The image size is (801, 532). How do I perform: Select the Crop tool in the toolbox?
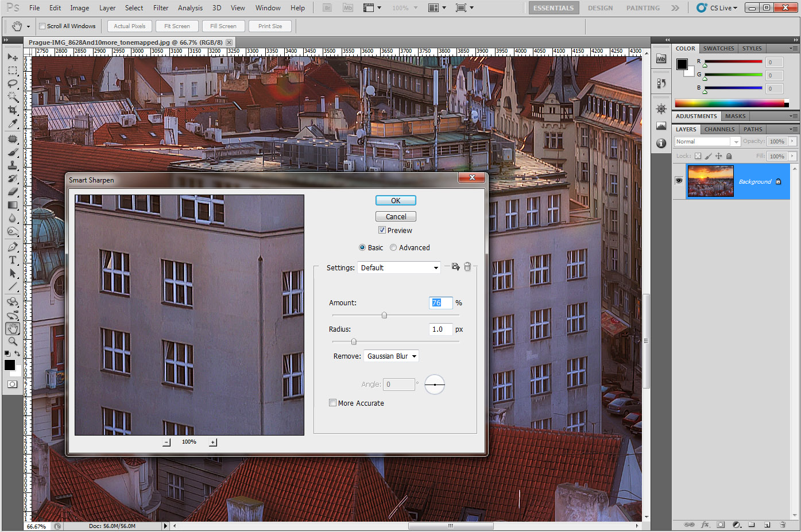[12, 110]
